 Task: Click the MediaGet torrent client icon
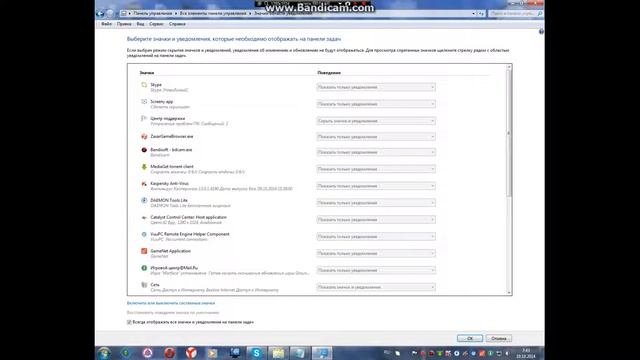pyautogui.click(x=144, y=167)
